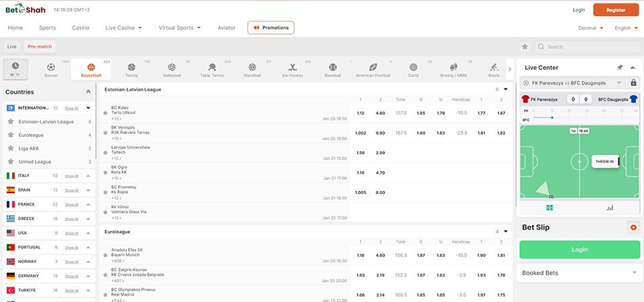Change language from English
The height and width of the screenshot is (302, 644).
click(626, 28)
